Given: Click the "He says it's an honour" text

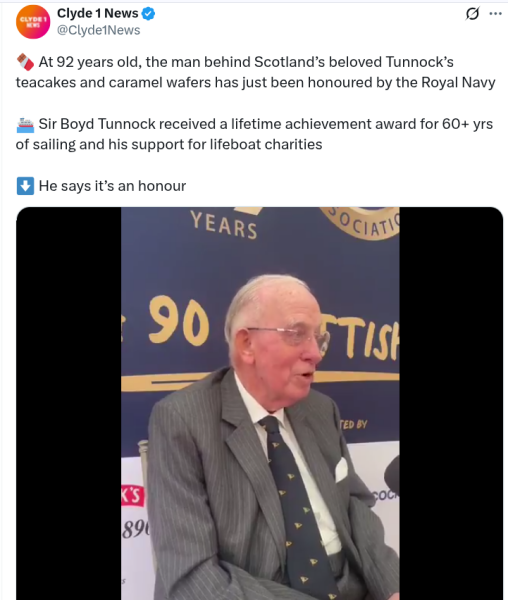Looking at the screenshot, I should pyautogui.click(x=112, y=186).
